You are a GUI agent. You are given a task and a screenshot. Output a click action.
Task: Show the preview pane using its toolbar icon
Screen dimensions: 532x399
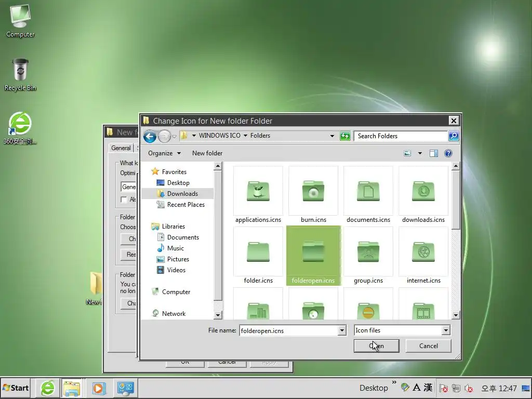[434, 153]
